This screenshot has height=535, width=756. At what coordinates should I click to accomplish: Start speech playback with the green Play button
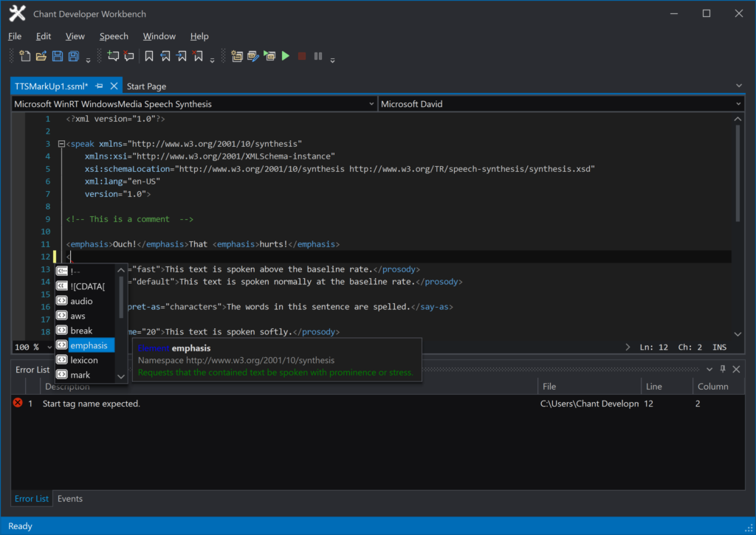click(x=286, y=56)
